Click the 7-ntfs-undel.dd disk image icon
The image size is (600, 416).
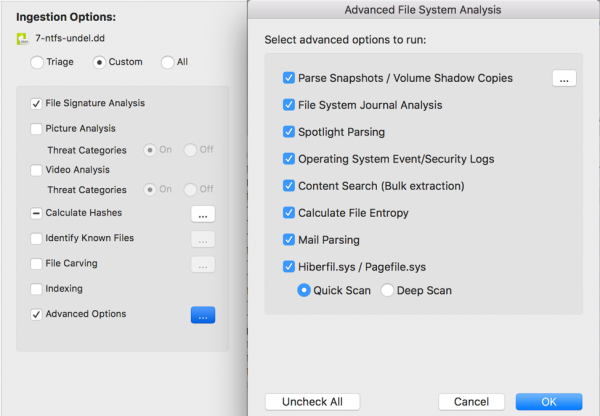pos(23,40)
